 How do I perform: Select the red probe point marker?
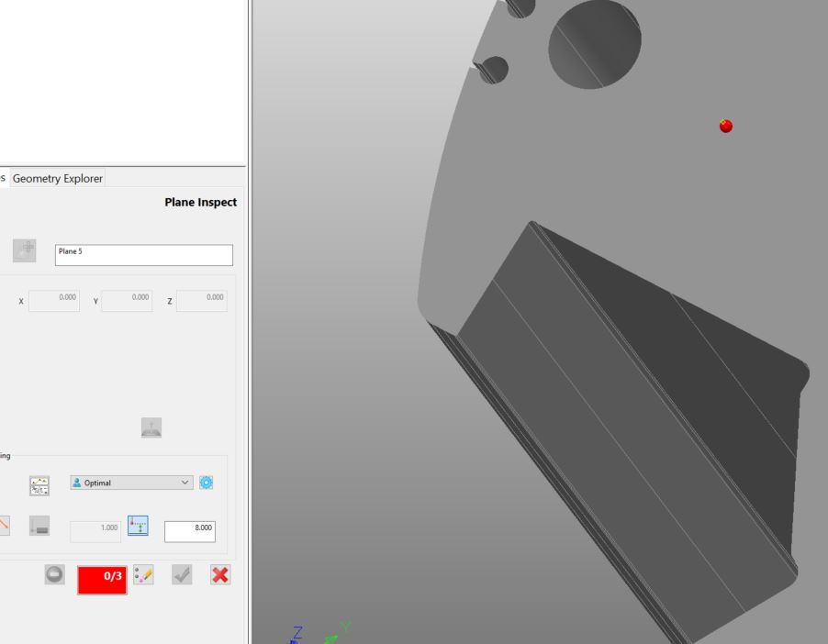click(726, 126)
